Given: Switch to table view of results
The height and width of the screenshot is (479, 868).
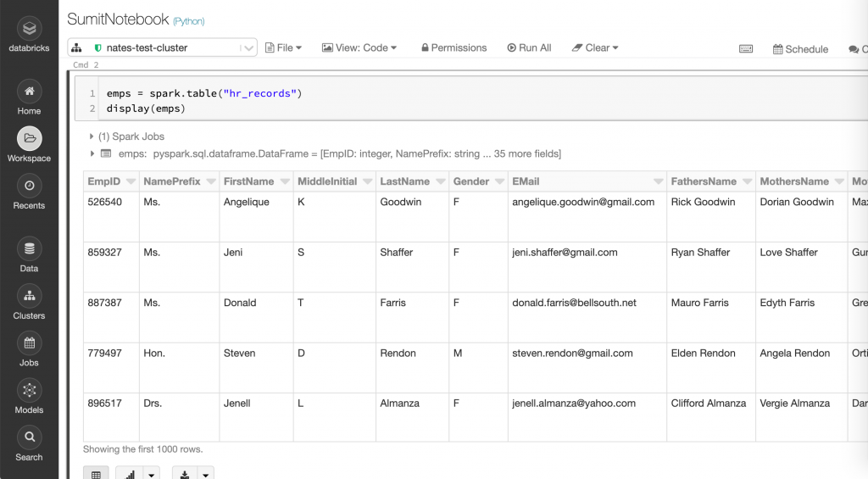Looking at the screenshot, I should point(96,473).
